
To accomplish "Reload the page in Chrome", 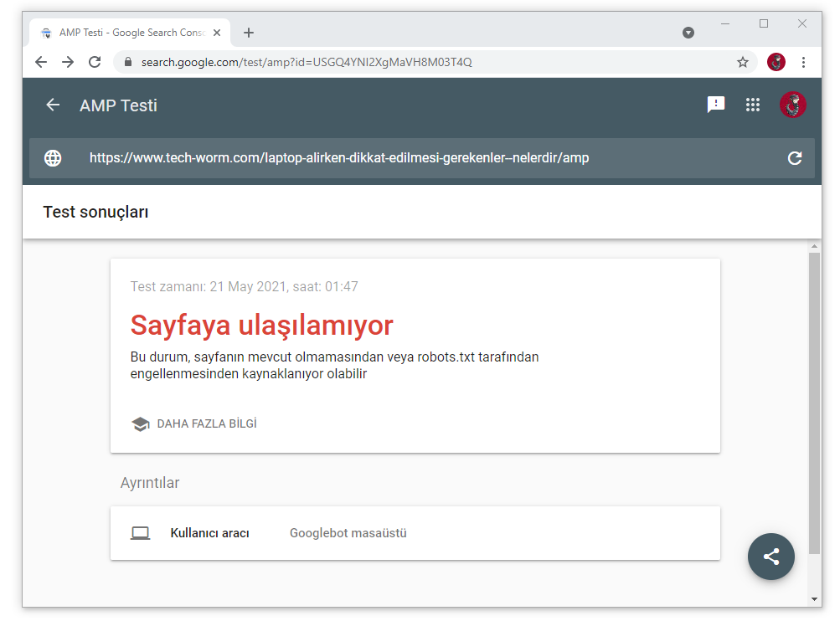I will [95, 62].
